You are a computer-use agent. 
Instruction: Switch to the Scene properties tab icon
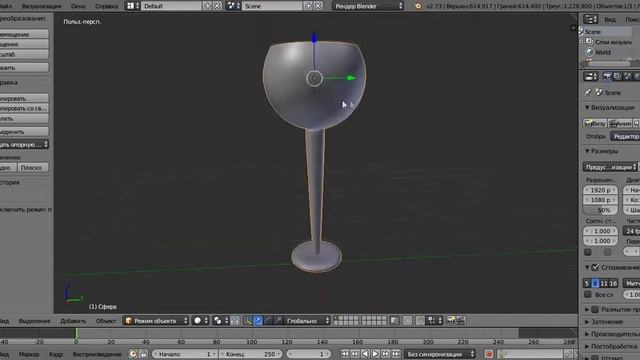coord(627,76)
